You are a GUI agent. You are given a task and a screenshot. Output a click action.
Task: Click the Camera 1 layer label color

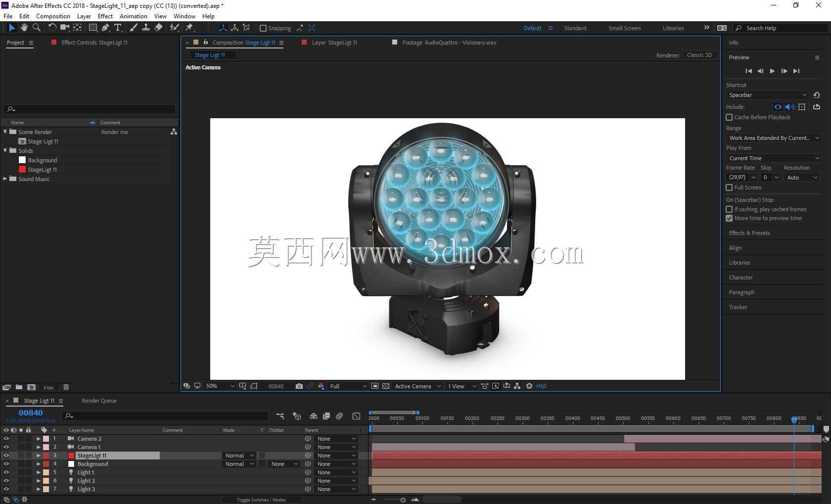click(x=46, y=447)
